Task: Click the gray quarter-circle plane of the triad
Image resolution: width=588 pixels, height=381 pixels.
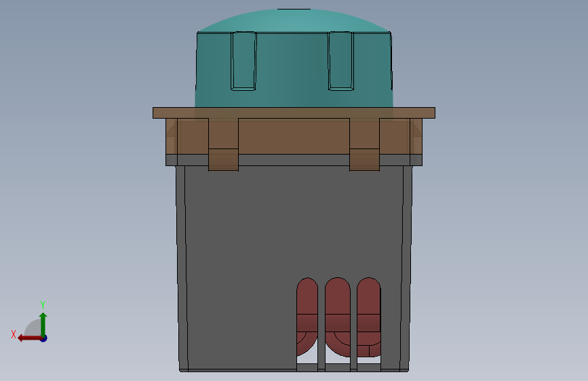Action: [x=33, y=327]
